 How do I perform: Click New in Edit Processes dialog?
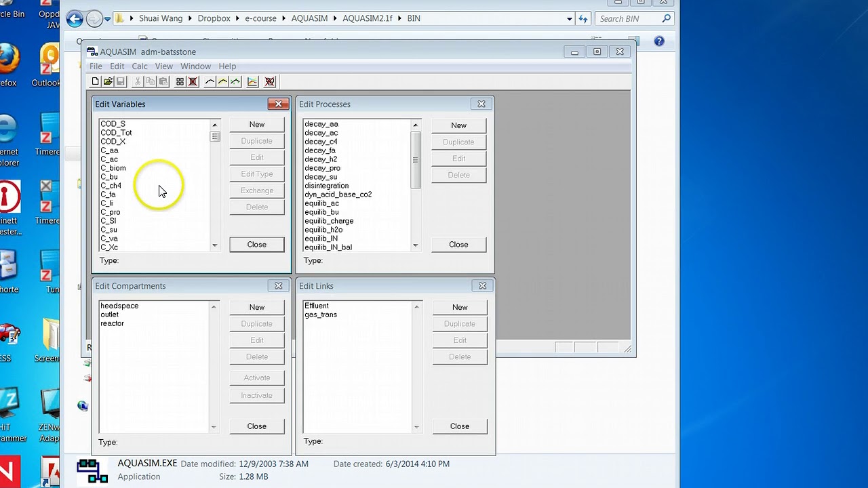tap(459, 125)
